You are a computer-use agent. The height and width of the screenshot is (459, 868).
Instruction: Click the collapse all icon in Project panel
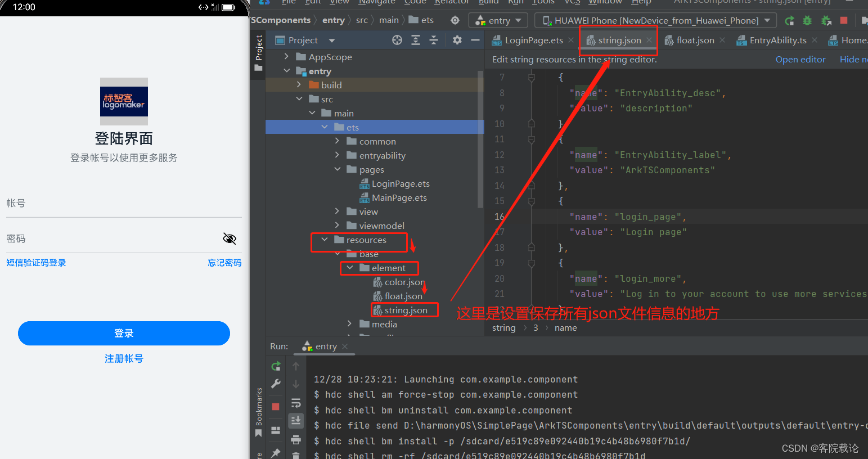tap(434, 40)
